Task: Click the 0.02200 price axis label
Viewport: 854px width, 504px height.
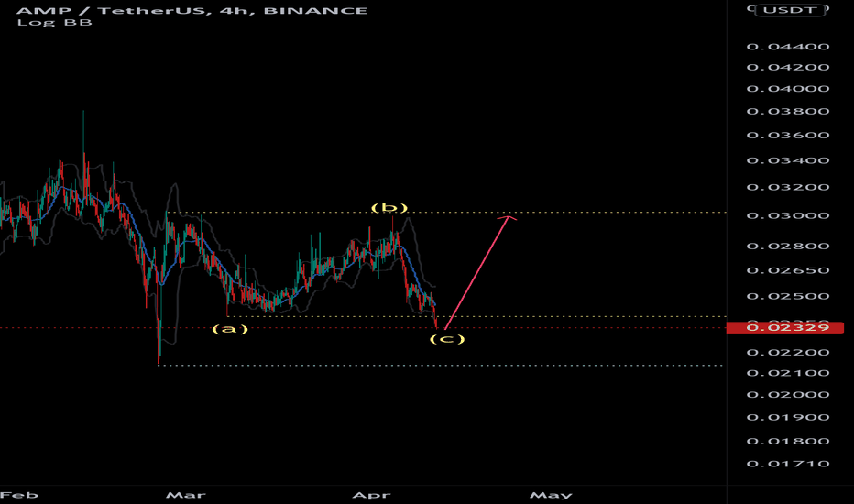Action: 788,353
